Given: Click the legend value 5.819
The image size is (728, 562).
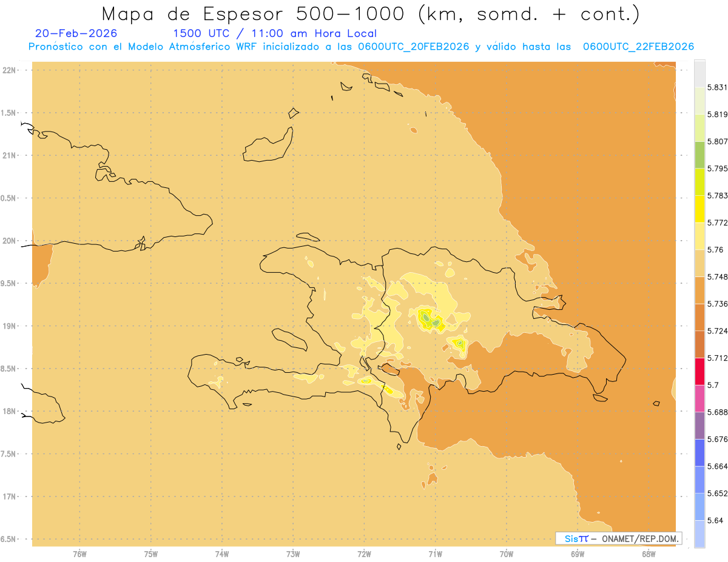Looking at the screenshot, I should (x=717, y=114).
